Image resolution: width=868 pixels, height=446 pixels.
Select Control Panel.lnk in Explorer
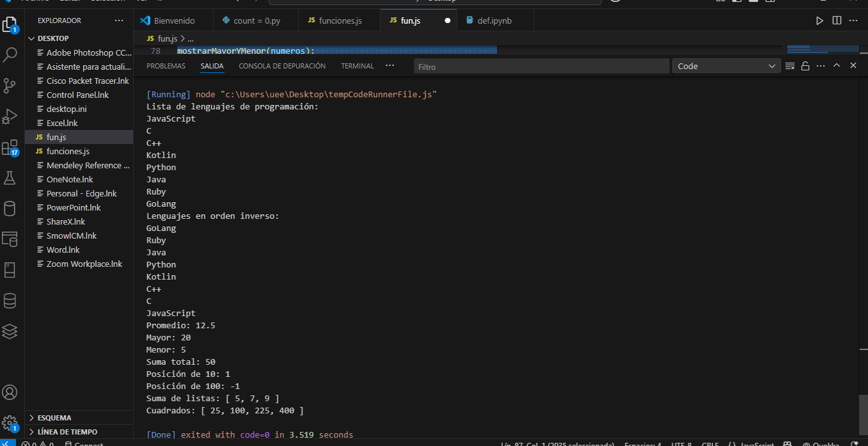click(x=80, y=95)
